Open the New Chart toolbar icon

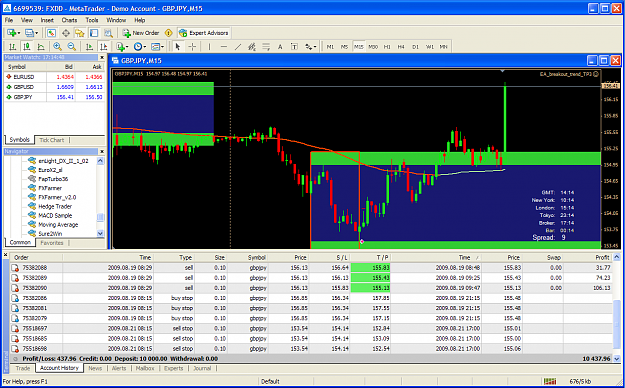click(x=11, y=33)
